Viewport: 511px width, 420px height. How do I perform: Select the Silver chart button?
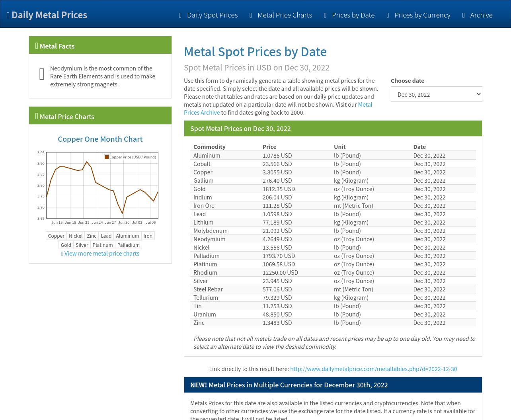click(82, 245)
